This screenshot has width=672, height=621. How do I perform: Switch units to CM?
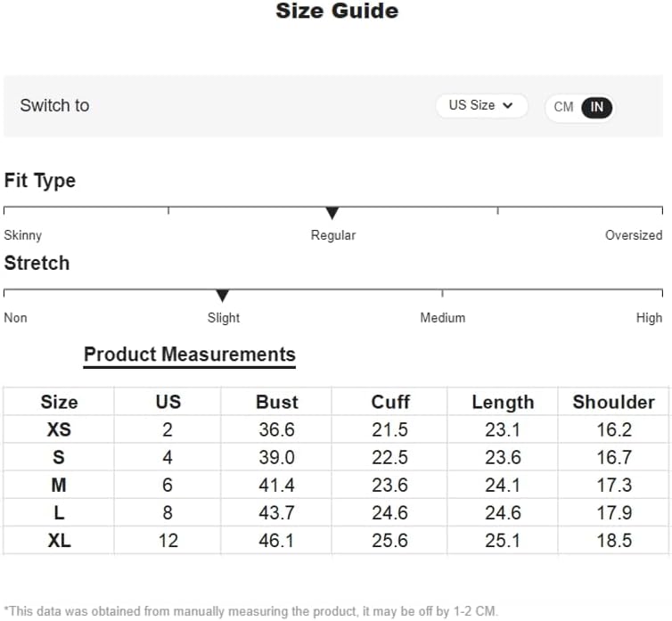563,107
